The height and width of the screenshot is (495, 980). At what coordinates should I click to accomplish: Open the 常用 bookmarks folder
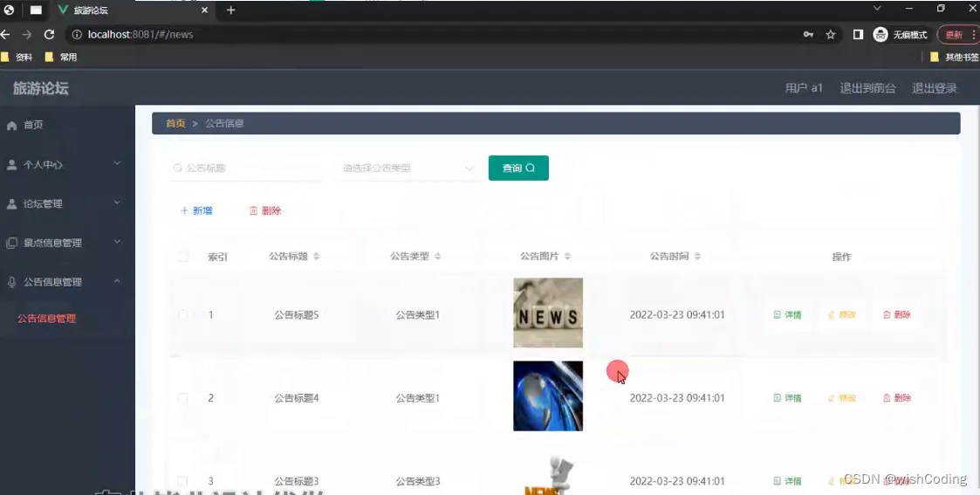click(61, 57)
